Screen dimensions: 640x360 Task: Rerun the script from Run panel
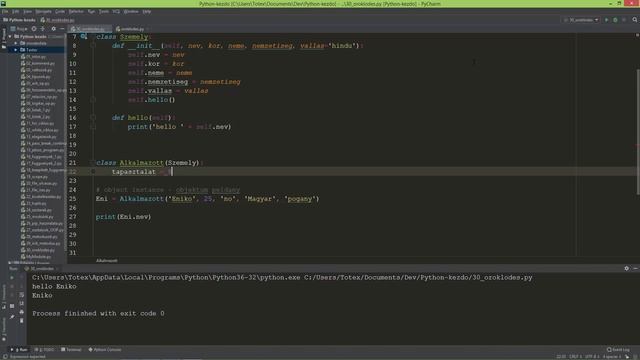pyautogui.click(x=12, y=278)
